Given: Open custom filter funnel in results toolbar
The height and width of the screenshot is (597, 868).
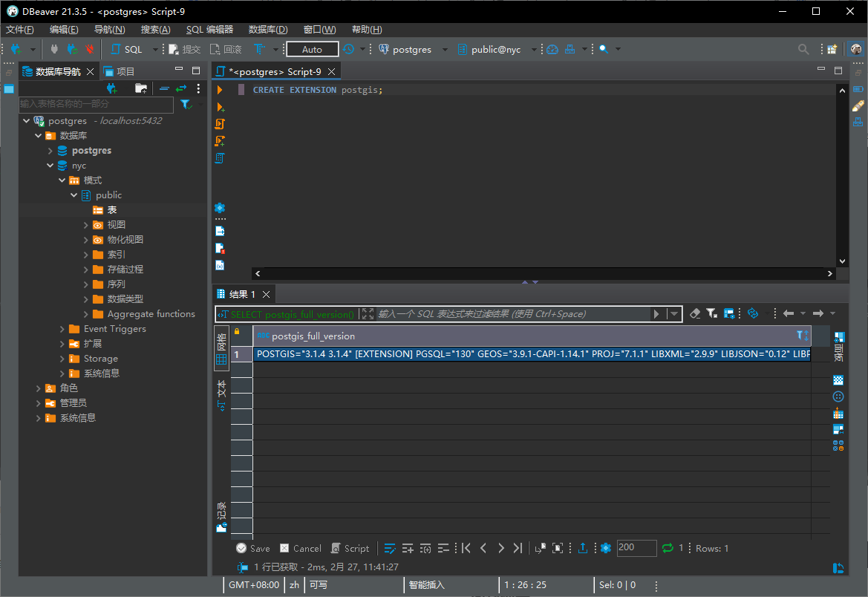Looking at the screenshot, I should [712, 314].
